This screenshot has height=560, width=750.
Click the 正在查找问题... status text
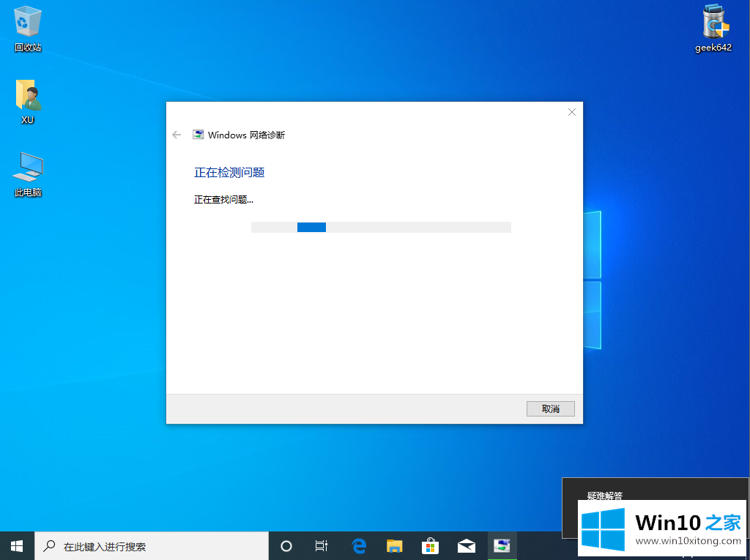tap(223, 200)
